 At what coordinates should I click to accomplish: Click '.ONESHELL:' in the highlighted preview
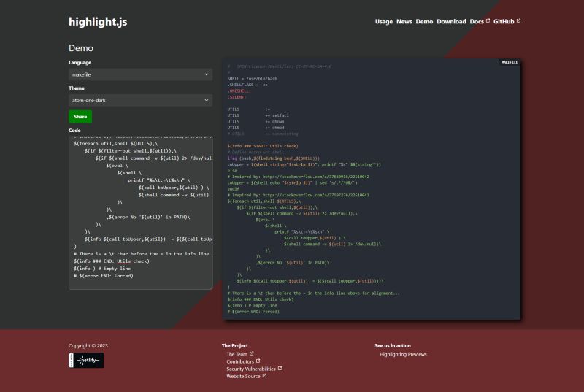[x=239, y=91]
